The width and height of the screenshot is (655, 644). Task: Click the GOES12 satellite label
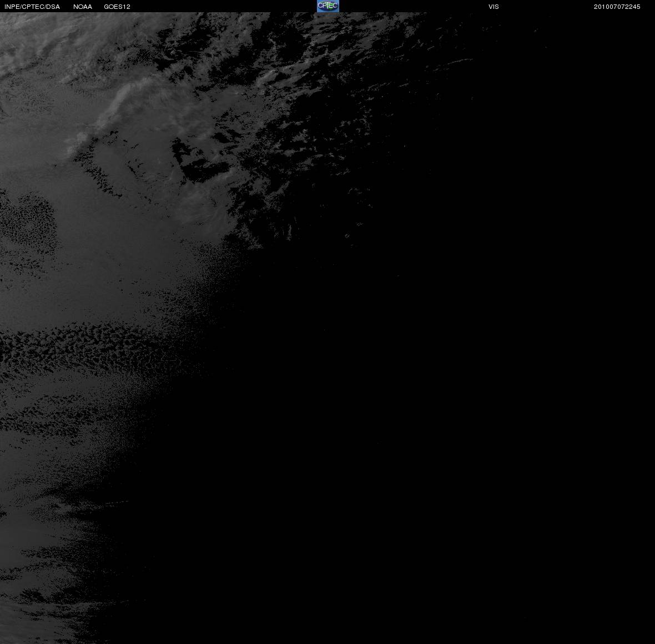tap(117, 7)
